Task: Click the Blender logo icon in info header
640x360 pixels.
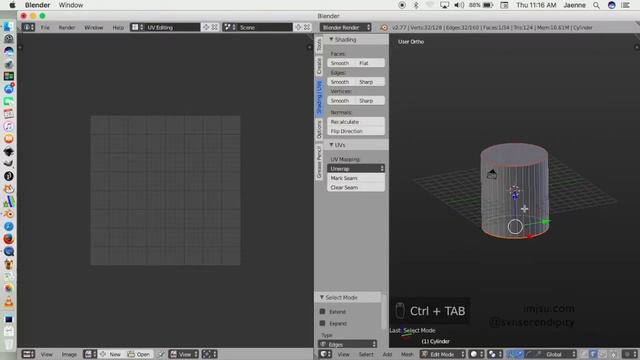Action: click(384, 27)
